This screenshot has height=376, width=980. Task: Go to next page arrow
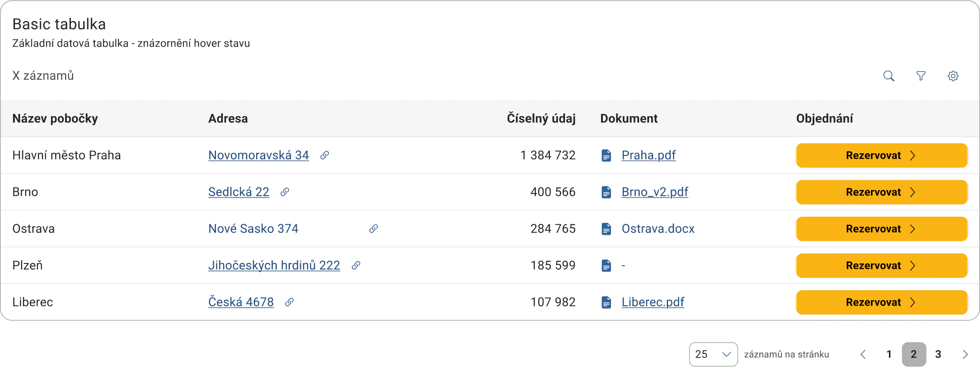(965, 354)
